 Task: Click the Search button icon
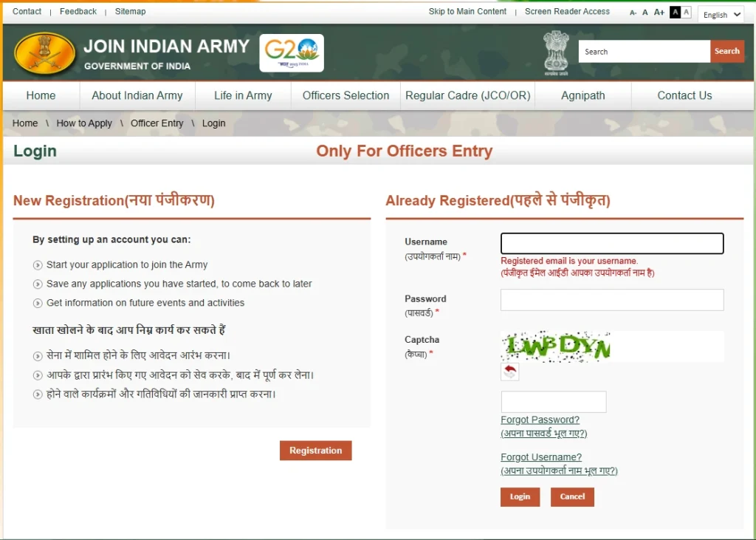(x=727, y=51)
